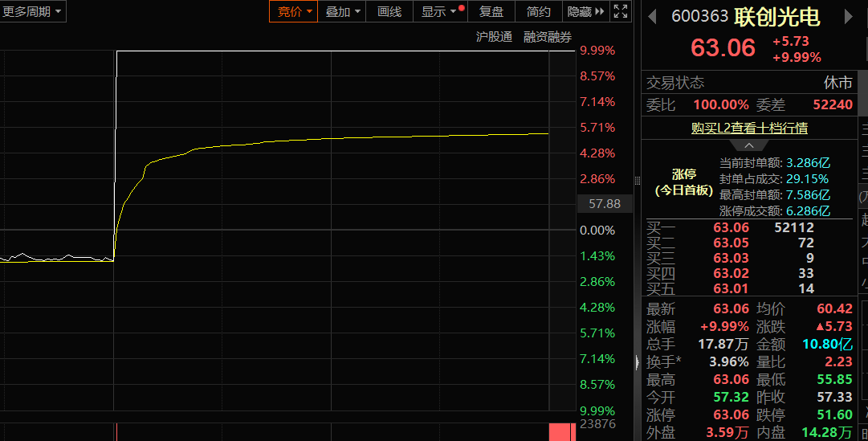Click the panel splitter arrow beside 换手
Viewport: 868px width, 441px height.
pyautogui.click(x=638, y=362)
